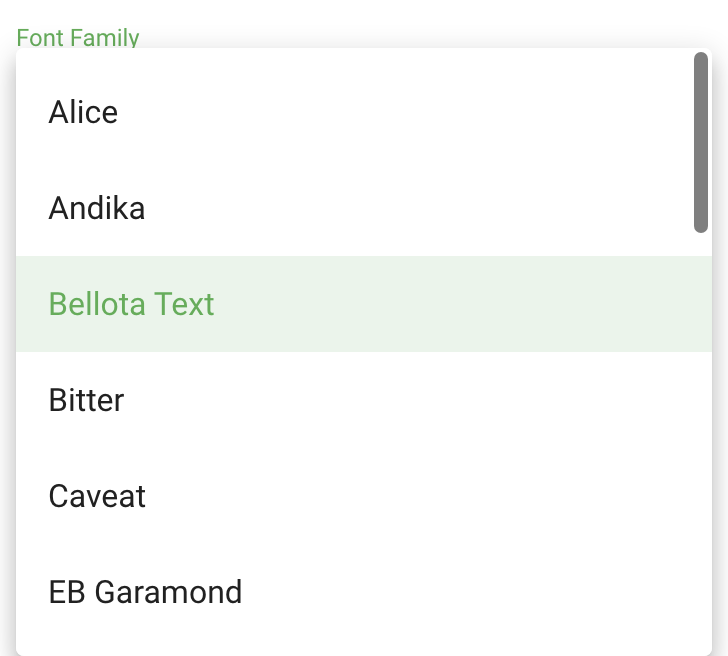Select the Alice font option
728x656 pixels.
[x=364, y=112]
